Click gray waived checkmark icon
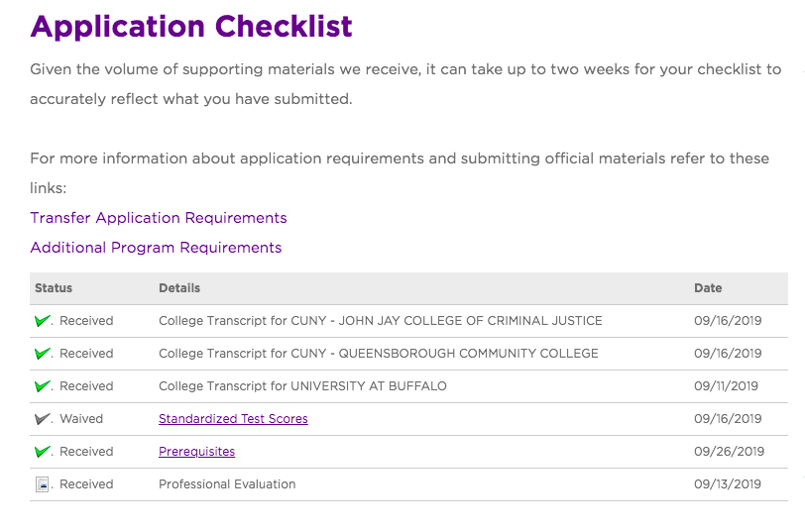 [42, 419]
